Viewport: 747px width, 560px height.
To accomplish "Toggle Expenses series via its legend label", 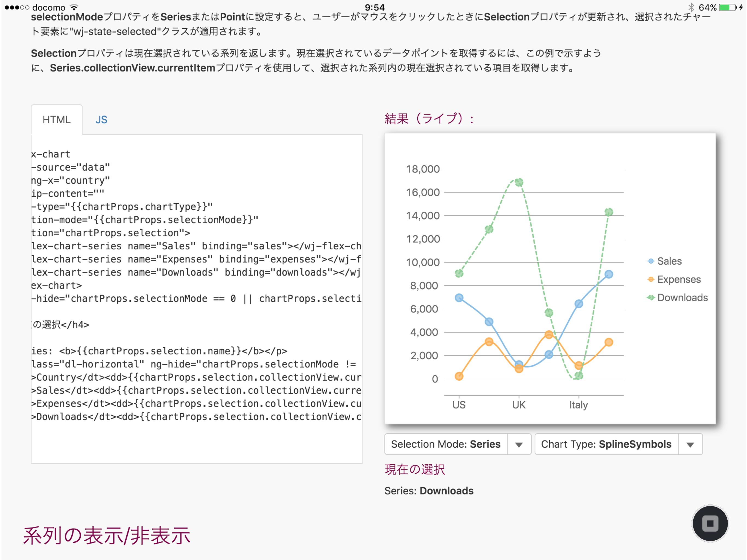I will [679, 279].
